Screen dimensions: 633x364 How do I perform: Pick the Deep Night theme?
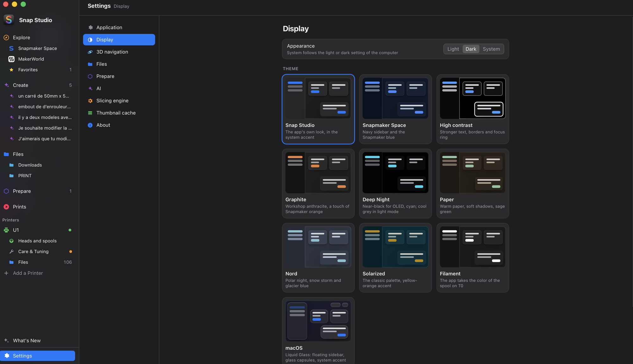(395, 184)
